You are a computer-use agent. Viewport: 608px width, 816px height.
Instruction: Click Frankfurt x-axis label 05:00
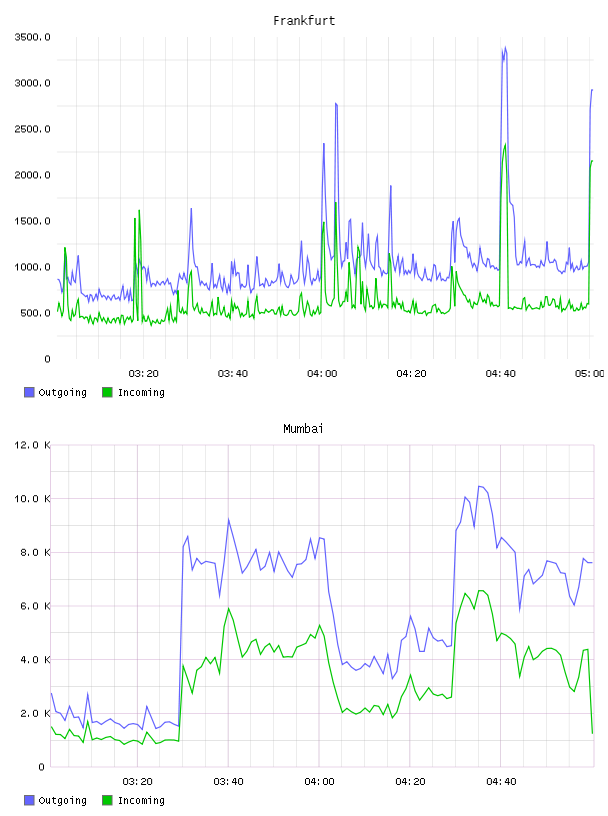pos(589,374)
